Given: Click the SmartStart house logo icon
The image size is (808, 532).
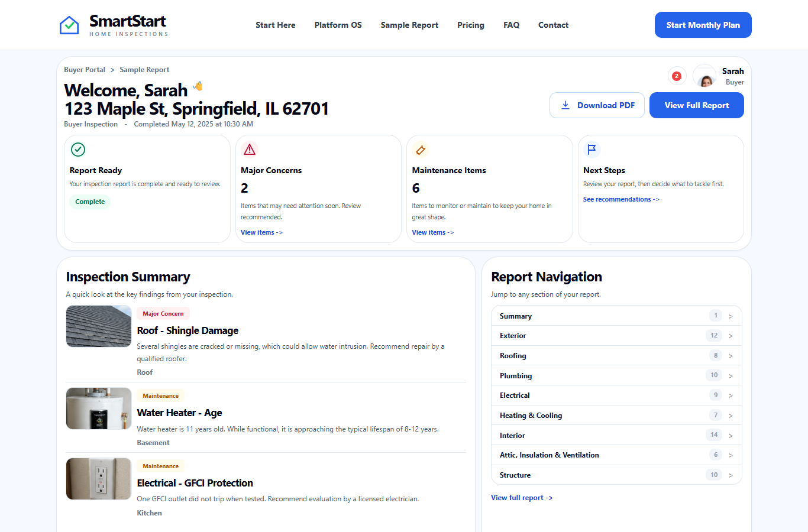Looking at the screenshot, I should click(69, 25).
